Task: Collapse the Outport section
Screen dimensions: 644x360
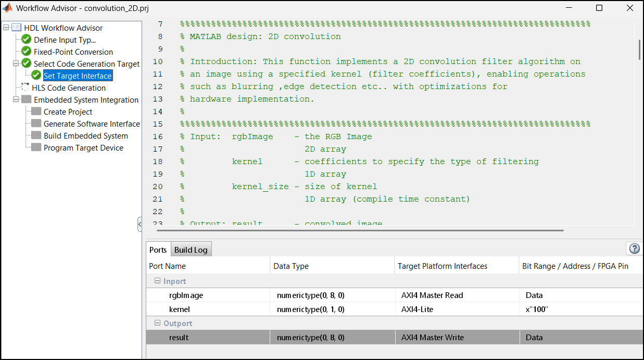Action: (157, 322)
